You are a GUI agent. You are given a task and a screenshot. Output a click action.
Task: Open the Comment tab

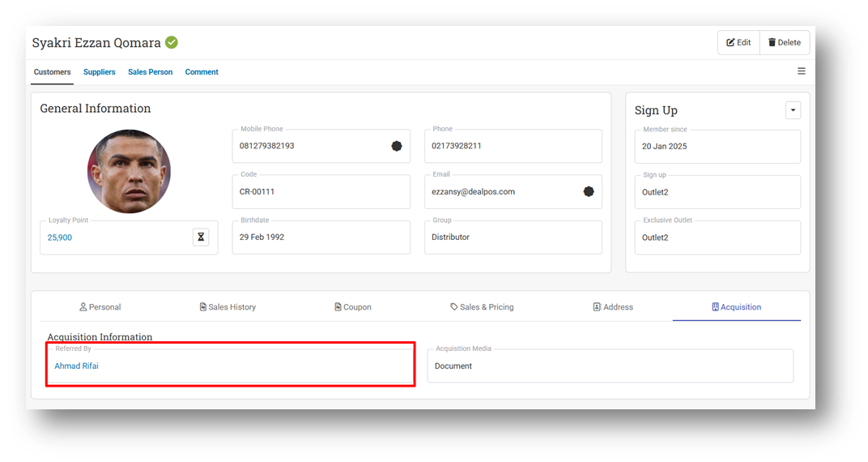[202, 72]
